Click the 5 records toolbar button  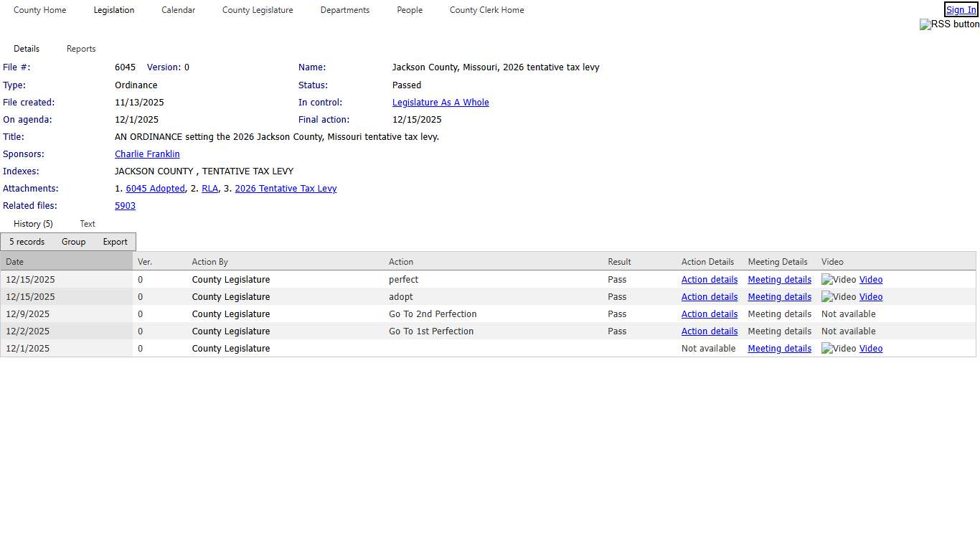pos(27,242)
